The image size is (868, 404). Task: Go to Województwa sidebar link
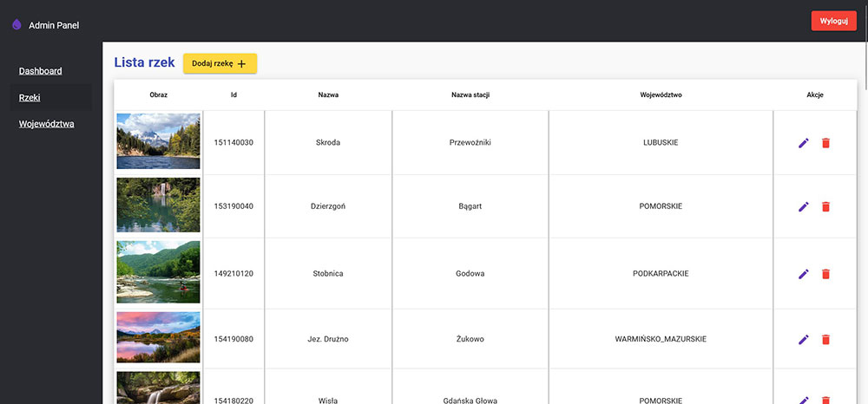(x=47, y=124)
